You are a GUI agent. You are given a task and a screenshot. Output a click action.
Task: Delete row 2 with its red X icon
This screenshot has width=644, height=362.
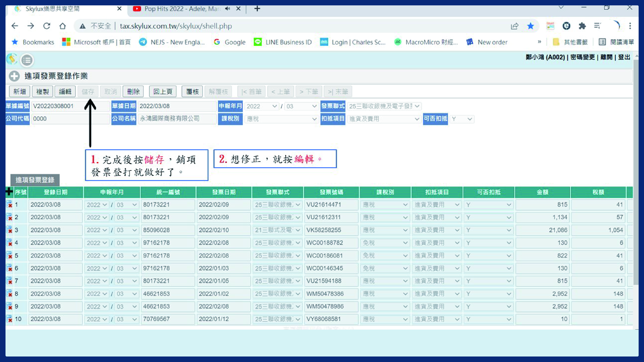(9, 217)
